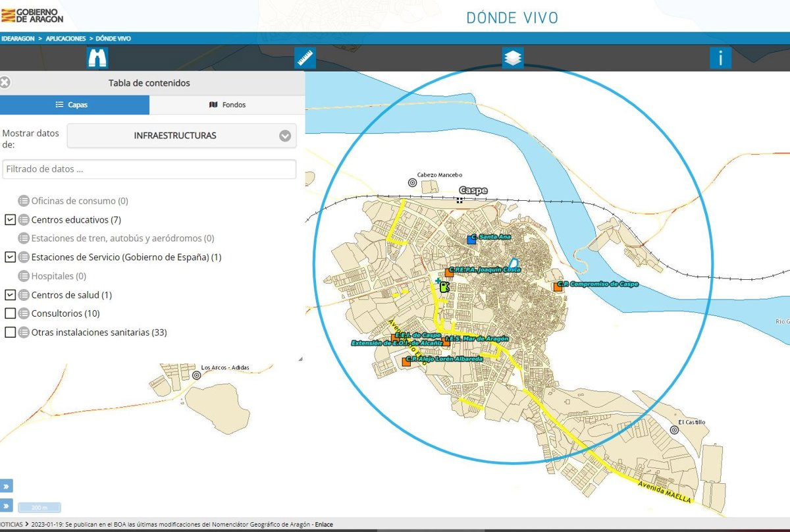
Task: Switch to the Fondos tab
Action: (227, 105)
